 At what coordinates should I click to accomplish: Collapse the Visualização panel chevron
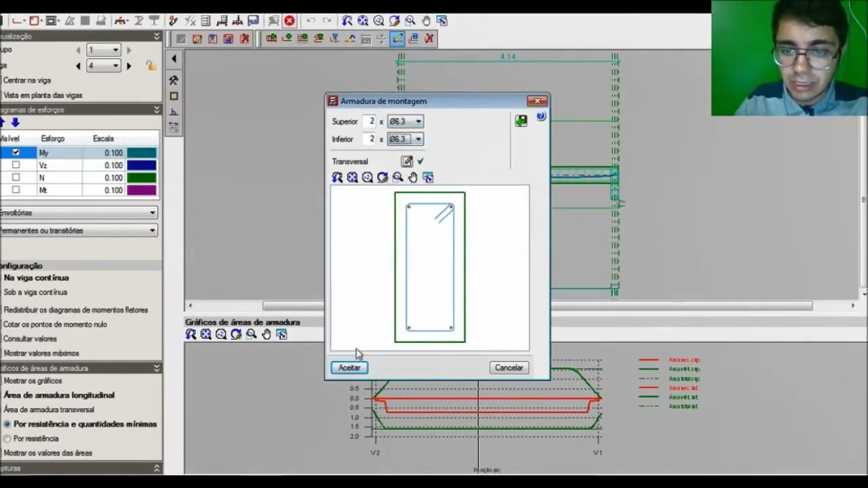tap(157, 36)
